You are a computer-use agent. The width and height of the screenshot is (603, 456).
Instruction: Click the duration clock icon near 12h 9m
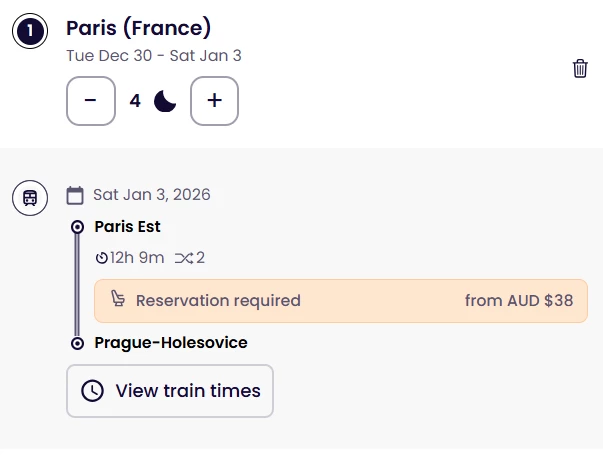tap(102, 258)
